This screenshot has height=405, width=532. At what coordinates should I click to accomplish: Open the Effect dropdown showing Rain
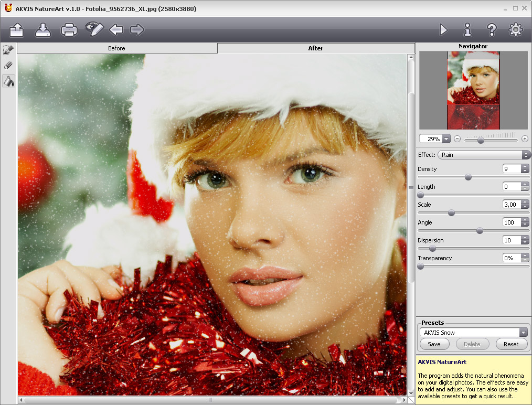coord(484,155)
